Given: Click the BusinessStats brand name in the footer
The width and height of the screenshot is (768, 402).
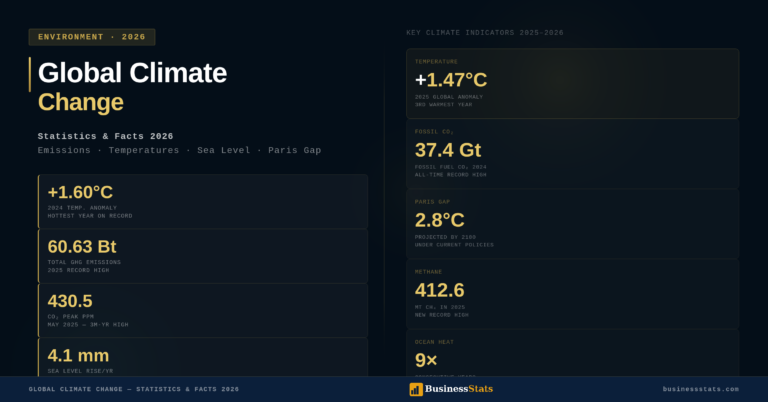Looking at the screenshot, I should 459,389.
